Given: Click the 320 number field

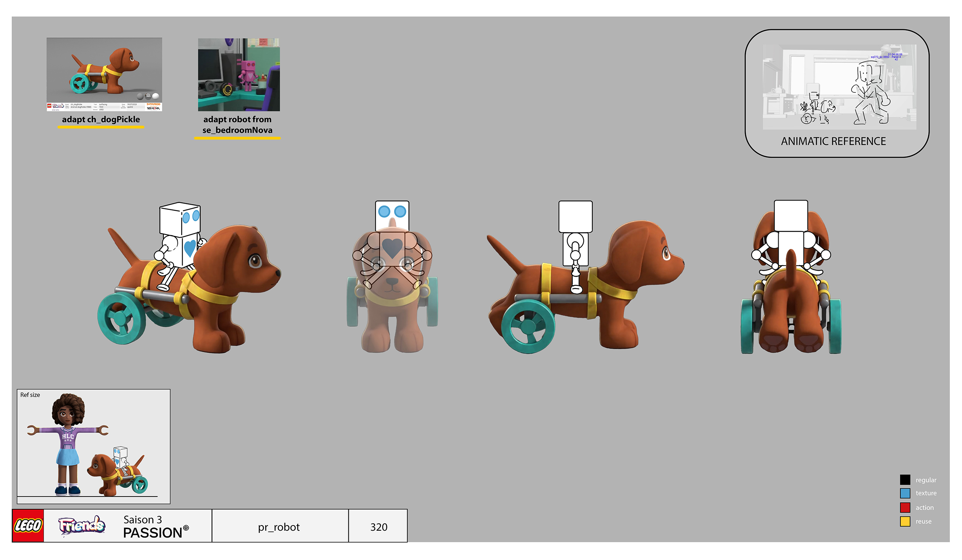Looking at the screenshot, I should click(378, 527).
